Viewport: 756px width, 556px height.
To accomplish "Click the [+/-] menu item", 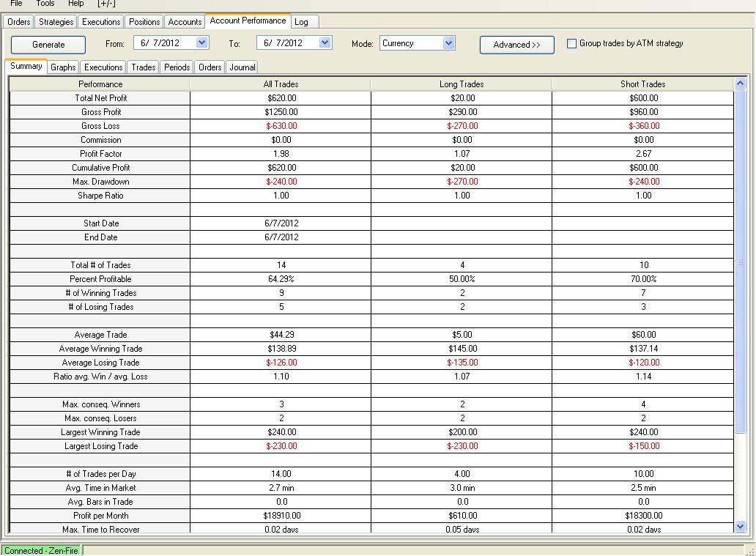I will click(106, 4).
